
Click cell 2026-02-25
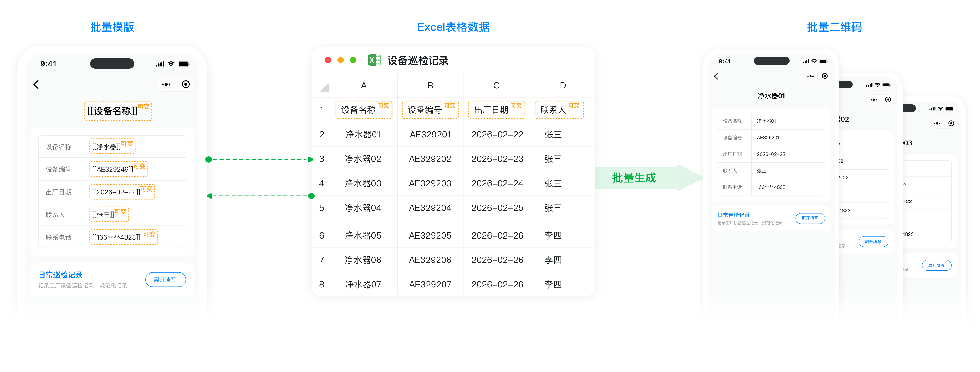[x=497, y=208]
